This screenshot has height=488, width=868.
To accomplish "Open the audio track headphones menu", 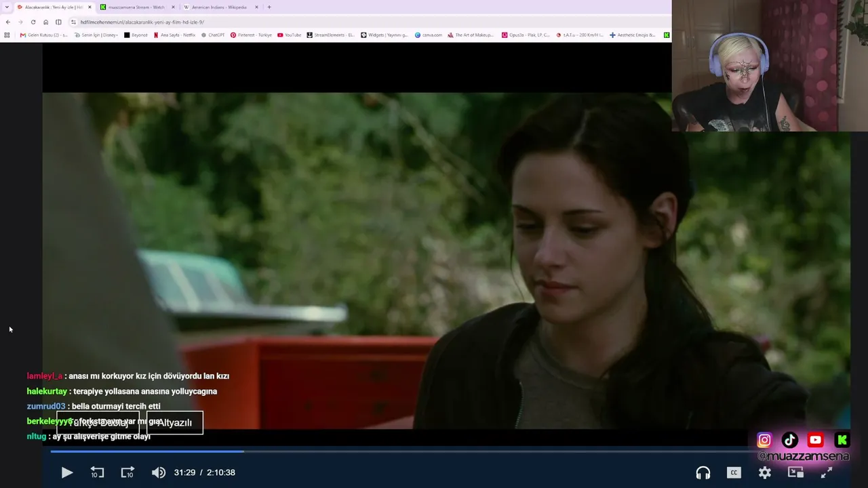I will click(703, 472).
